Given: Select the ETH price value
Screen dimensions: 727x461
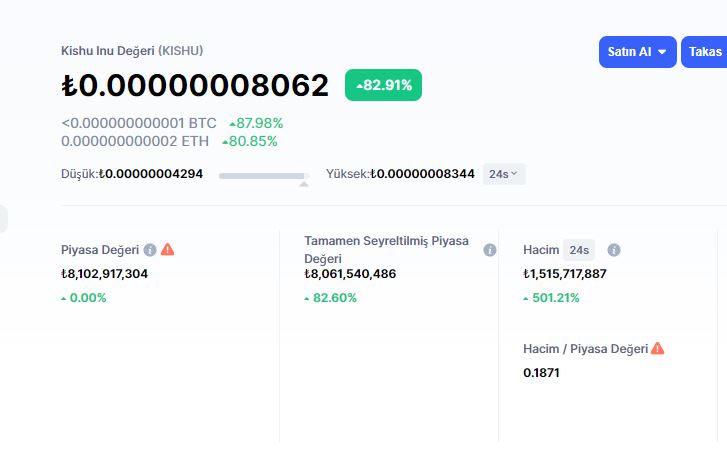Looking at the screenshot, I should pos(139,141).
